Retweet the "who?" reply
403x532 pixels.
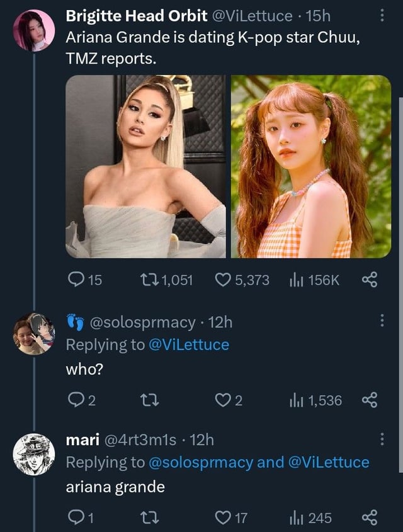145,400
